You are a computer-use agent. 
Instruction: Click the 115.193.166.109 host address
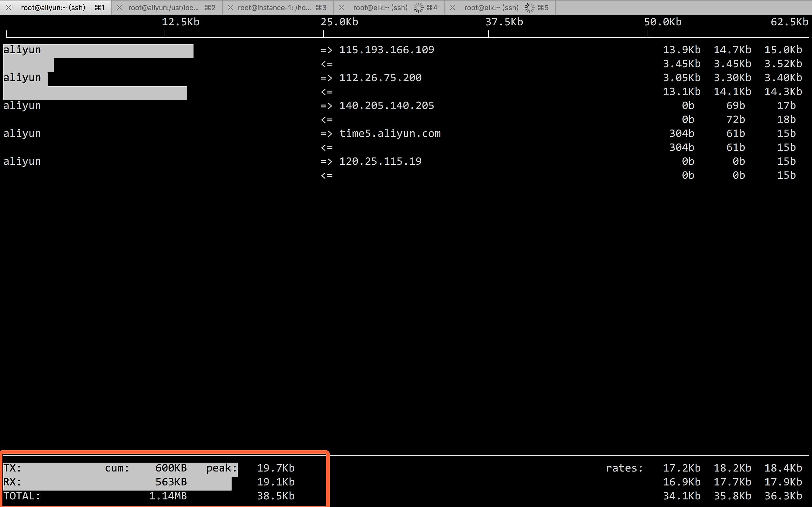(387, 50)
